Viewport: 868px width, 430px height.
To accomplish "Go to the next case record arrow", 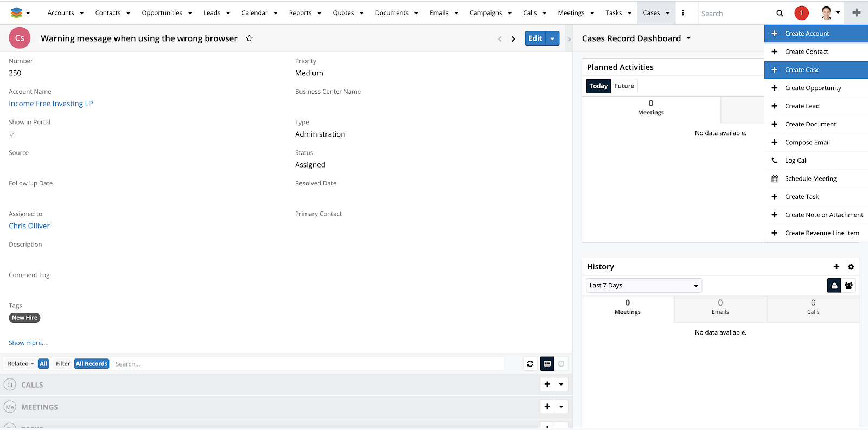I will pyautogui.click(x=513, y=39).
